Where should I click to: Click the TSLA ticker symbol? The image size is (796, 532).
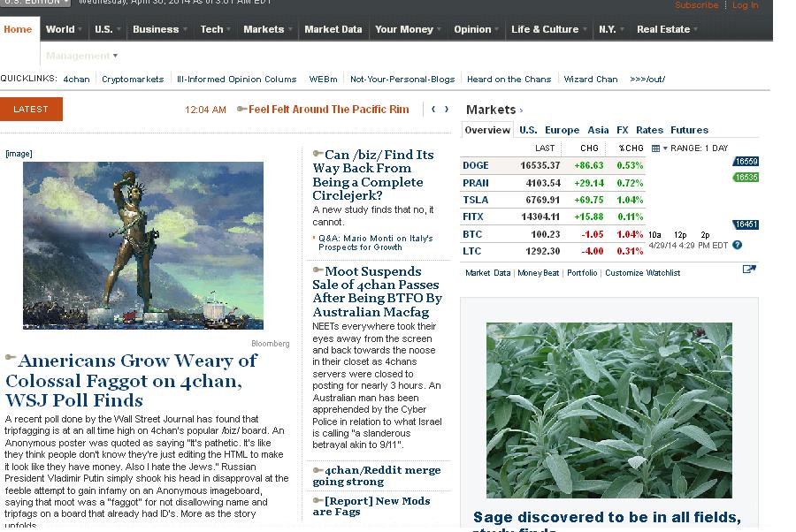[475, 200]
